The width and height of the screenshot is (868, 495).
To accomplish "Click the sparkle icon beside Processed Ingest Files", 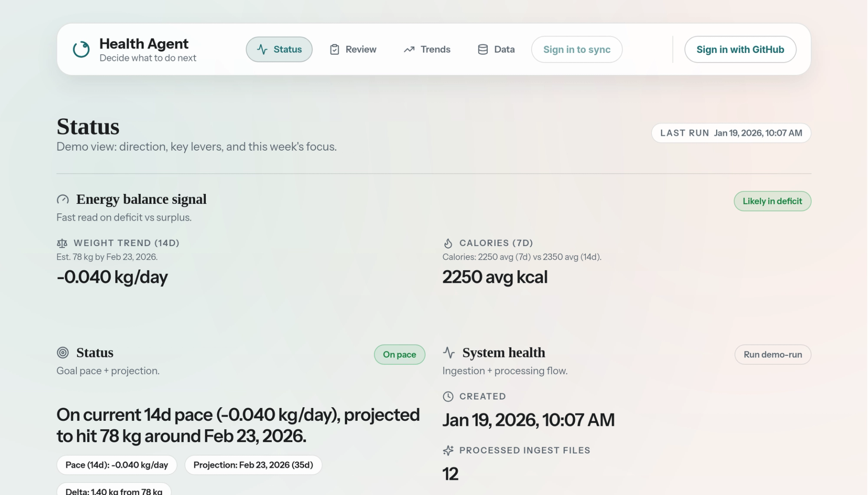I will point(448,451).
